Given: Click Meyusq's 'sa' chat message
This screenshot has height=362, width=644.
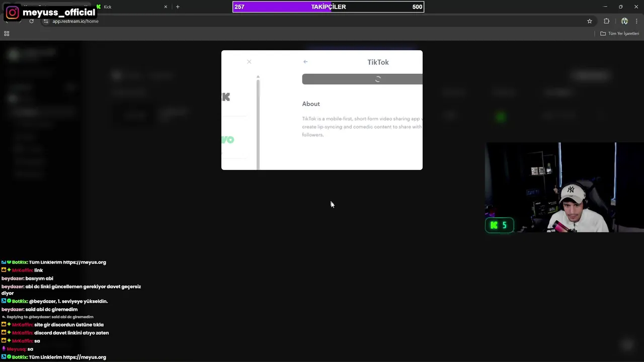Looking at the screenshot, I should (30, 349).
